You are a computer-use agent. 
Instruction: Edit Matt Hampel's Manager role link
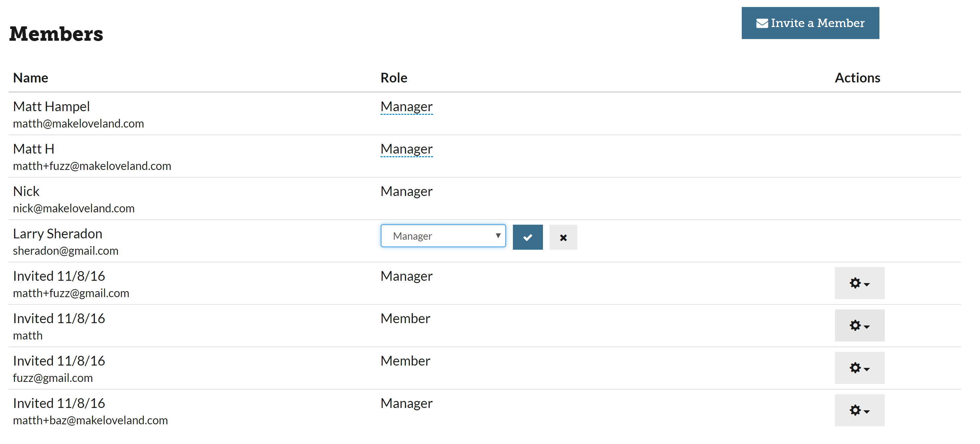tap(406, 107)
